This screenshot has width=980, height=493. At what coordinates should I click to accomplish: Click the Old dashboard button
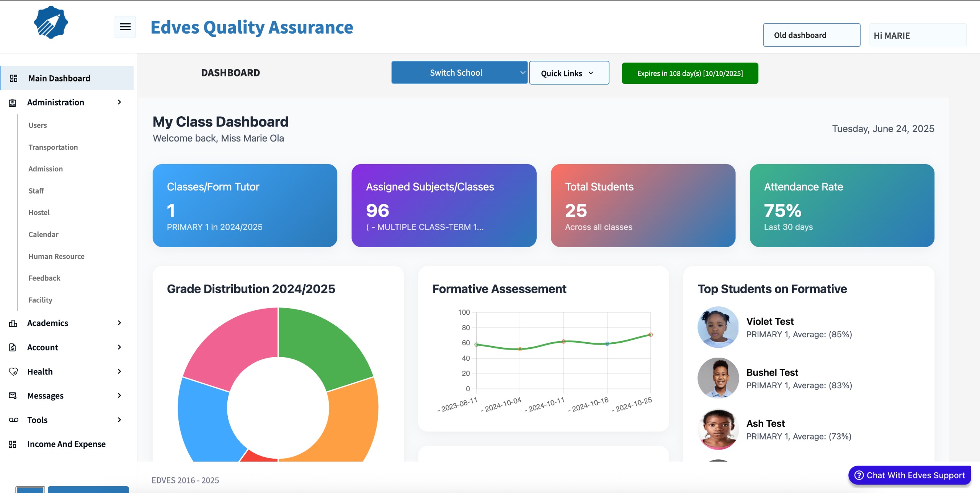(812, 35)
